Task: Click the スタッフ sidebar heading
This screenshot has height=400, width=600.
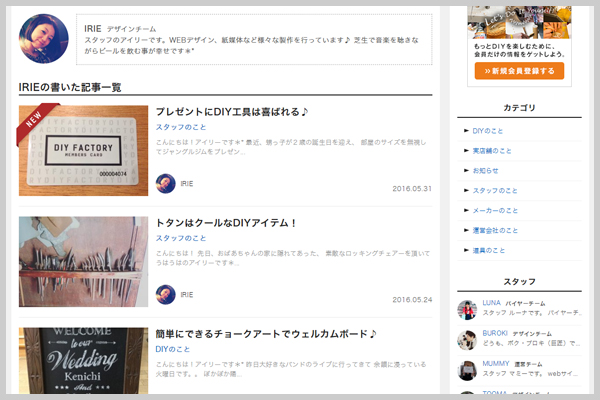Action: tap(519, 282)
